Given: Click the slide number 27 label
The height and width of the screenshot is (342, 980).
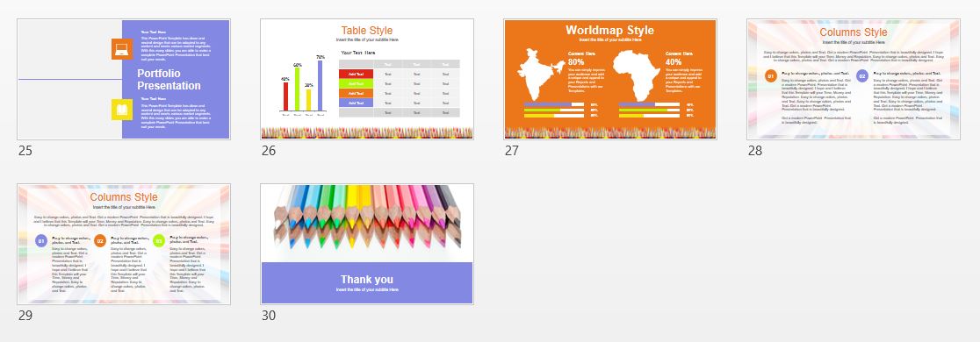Looking at the screenshot, I should click(x=511, y=151).
